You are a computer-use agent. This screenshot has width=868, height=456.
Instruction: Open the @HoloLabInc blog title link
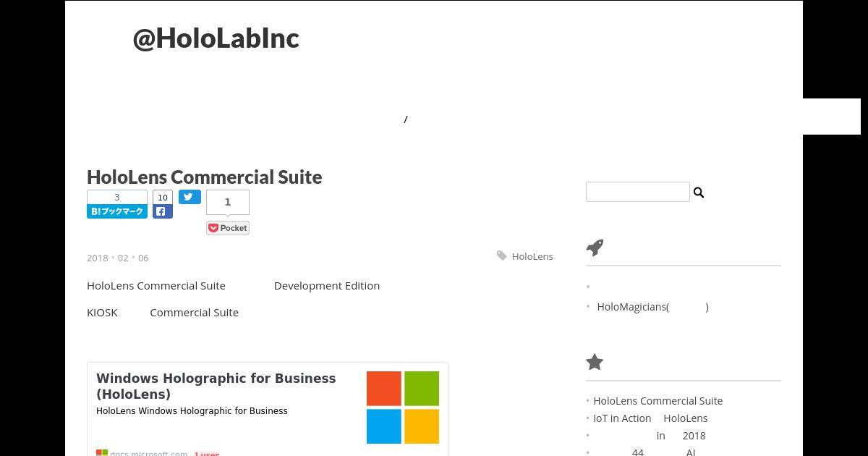[216, 38]
